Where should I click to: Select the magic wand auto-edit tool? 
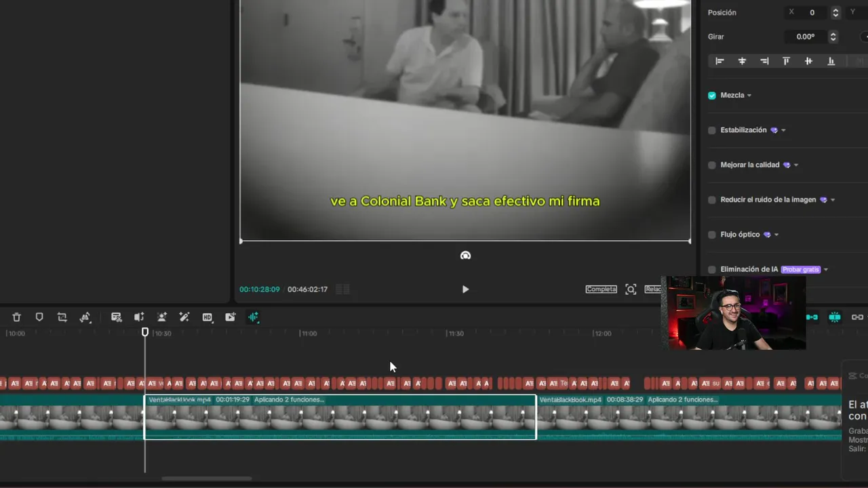point(184,317)
